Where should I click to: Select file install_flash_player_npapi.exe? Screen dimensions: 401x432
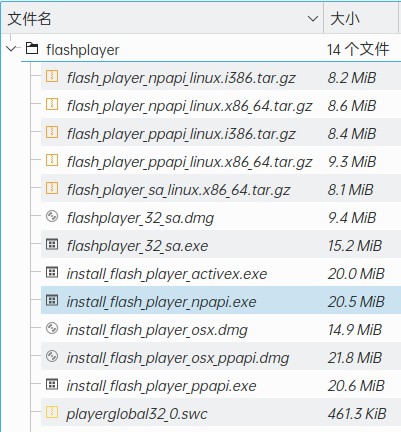pos(161,302)
